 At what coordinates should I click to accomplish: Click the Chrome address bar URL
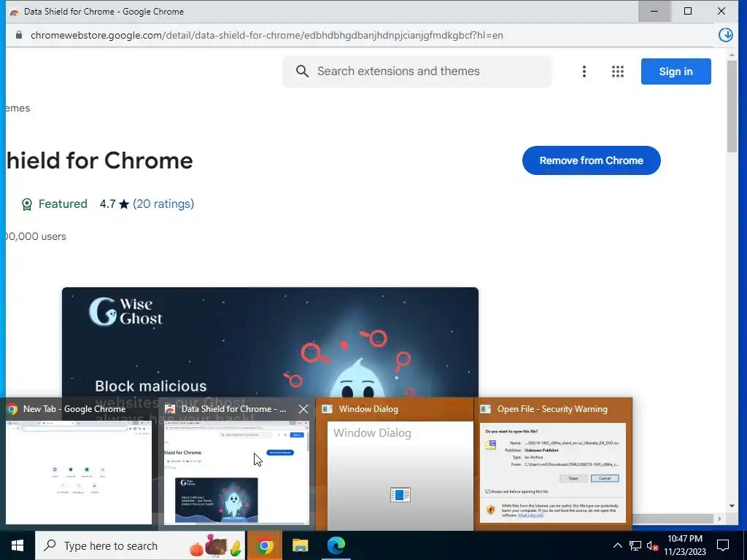tap(267, 35)
